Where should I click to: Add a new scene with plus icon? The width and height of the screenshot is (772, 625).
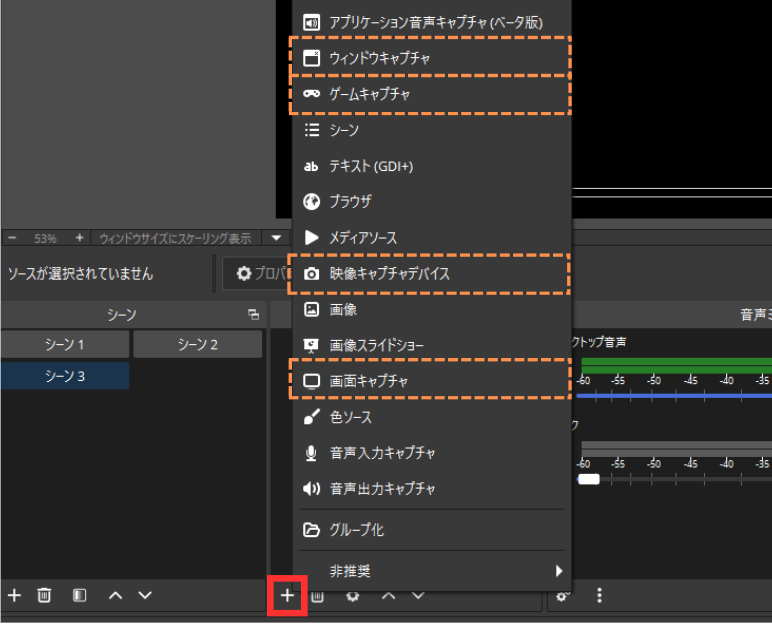pos(14,595)
